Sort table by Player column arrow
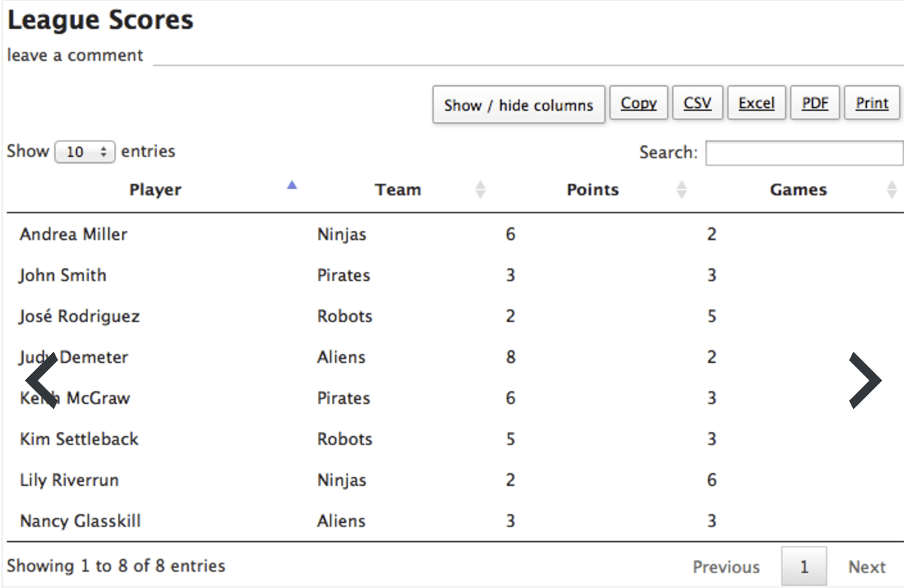 292,185
